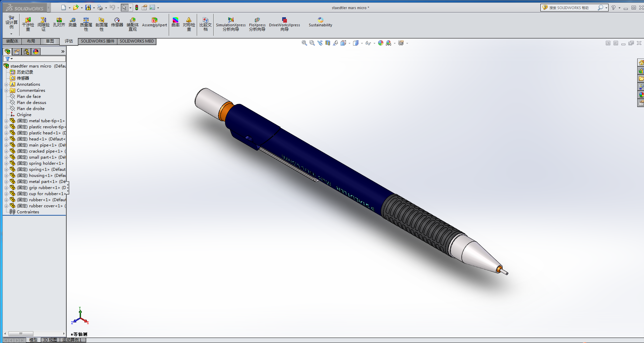Open Compare Documents (比较文档)
The width and height of the screenshot is (644, 343).
206,24
